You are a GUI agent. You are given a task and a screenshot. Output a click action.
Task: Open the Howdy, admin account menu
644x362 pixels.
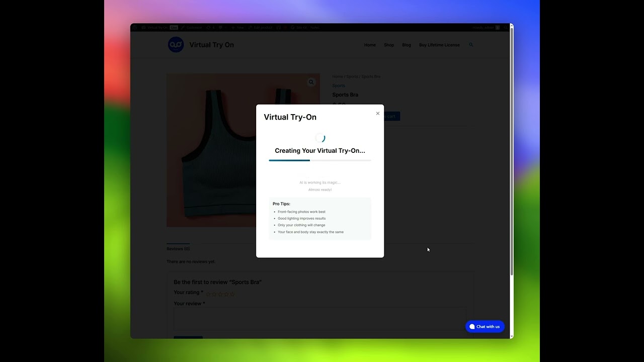click(x=487, y=28)
